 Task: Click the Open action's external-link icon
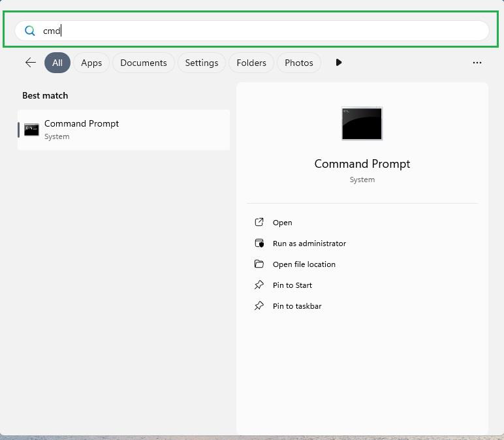coord(259,223)
